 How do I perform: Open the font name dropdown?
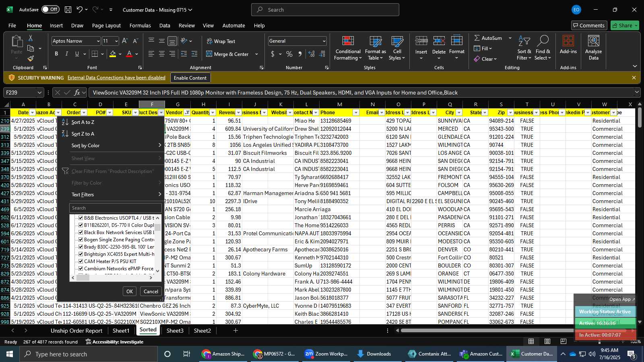click(x=98, y=41)
